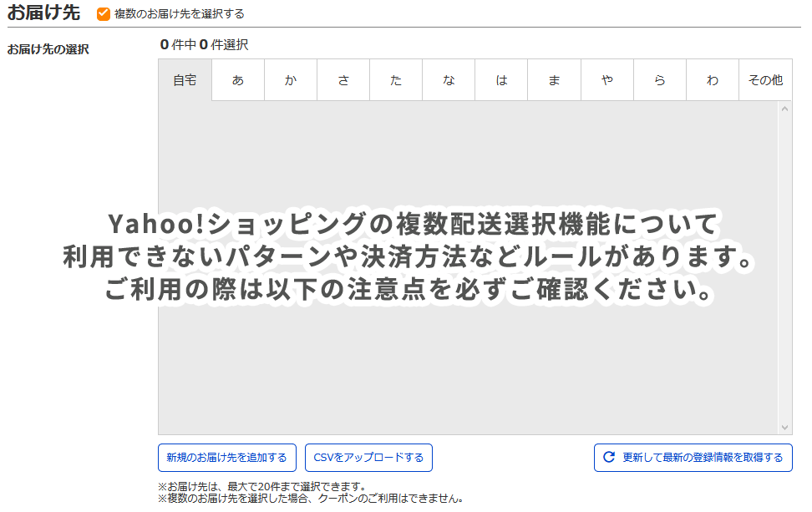This screenshot has width=812, height=512.
Task: Go to the や tab
Action: (607, 79)
